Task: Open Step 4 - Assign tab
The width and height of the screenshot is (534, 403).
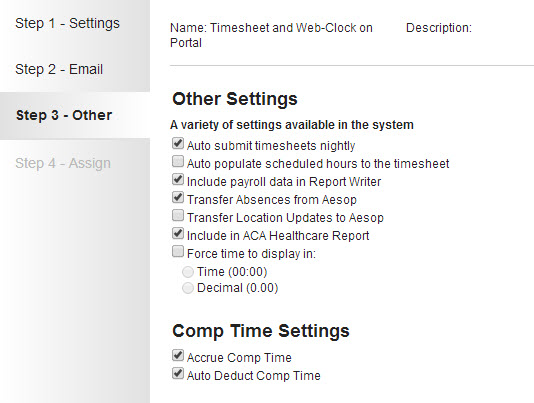Action: 63,163
